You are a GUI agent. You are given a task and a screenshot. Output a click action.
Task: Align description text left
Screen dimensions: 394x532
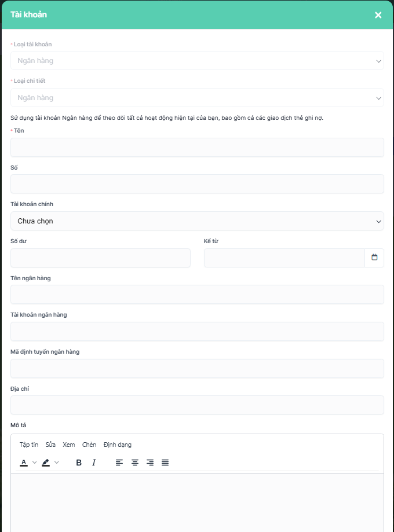(119, 463)
